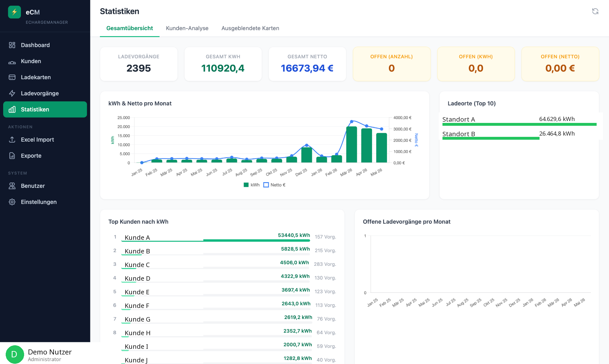Image resolution: width=609 pixels, height=364 pixels.
Task: Click the 53440,5 kWh value
Action: pos(294,235)
